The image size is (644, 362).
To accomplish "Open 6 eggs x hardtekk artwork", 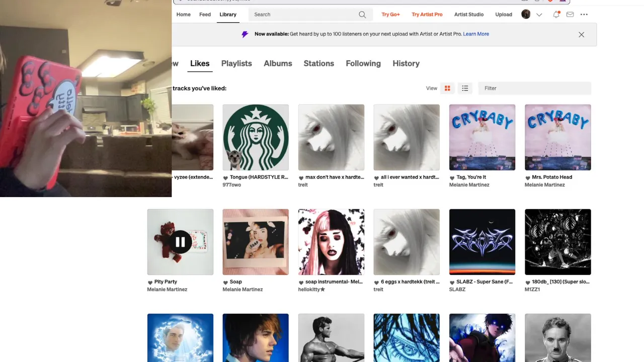I will point(407,242).
